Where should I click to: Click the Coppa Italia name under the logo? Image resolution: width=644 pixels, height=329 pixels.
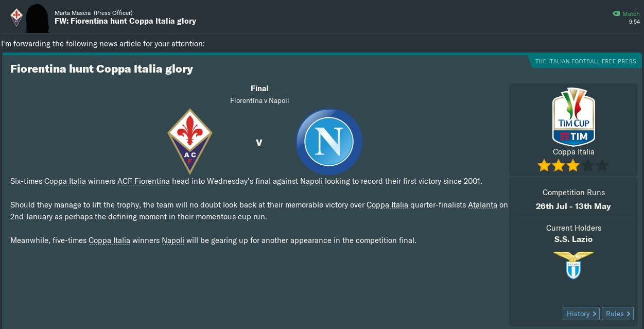pos(573,152)
